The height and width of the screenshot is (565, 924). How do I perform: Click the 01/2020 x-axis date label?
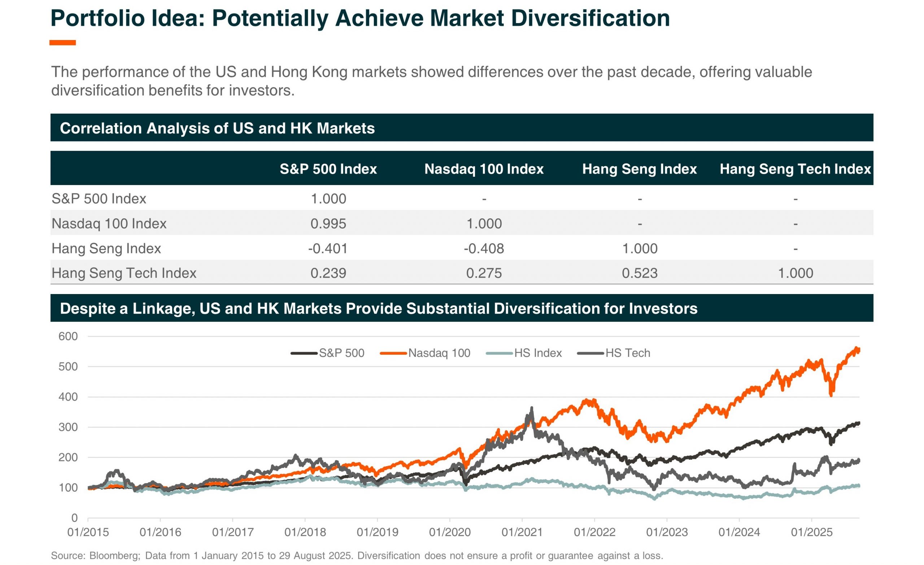[450, 533]
